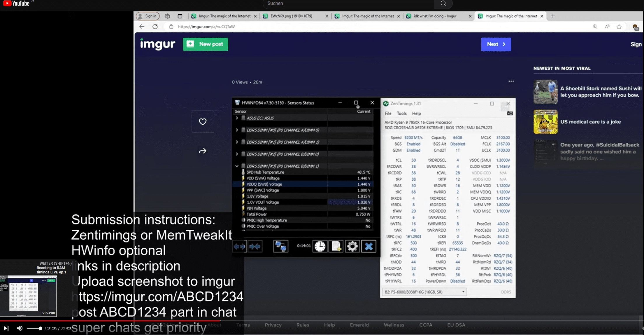The width and height of the screenshot is (644, 335).
Task: Select PMIC High Temperature row
Action: [303, 220]
